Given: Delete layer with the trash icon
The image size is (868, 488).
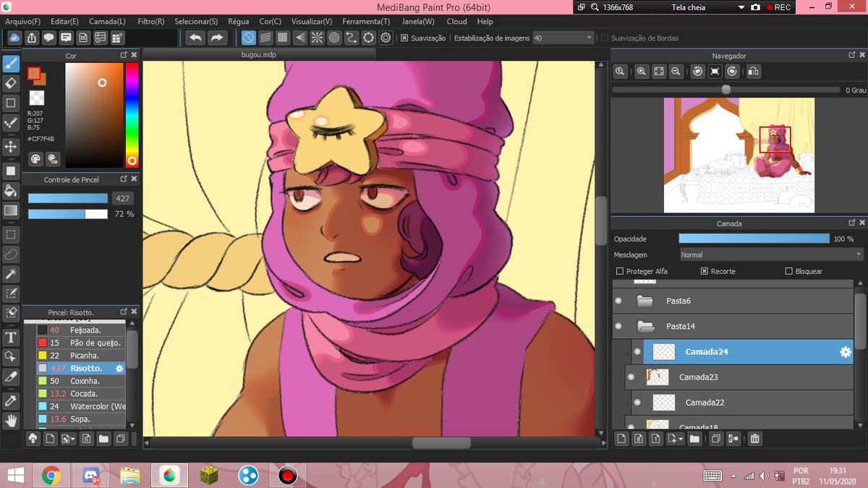Looking at the screenshot, I should click(x=754, y=438).
